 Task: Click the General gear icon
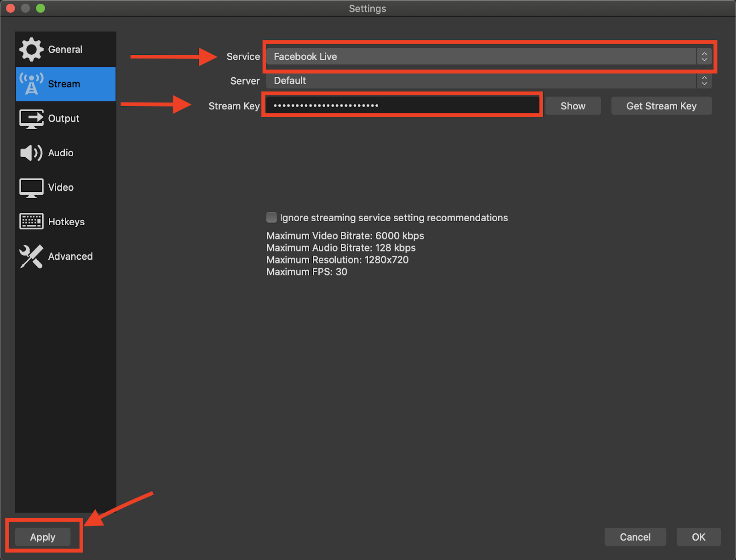(31, 49)
